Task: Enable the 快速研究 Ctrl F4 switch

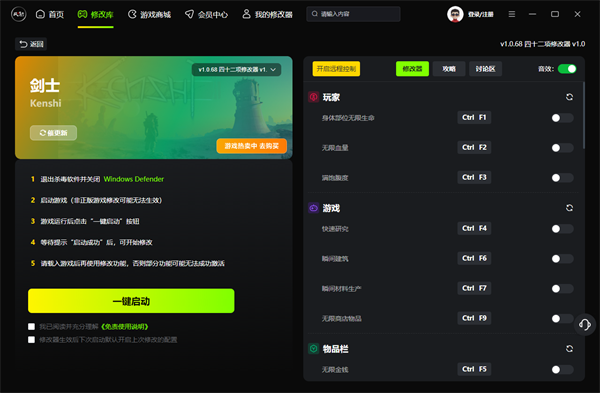Action: pos(562,229)
